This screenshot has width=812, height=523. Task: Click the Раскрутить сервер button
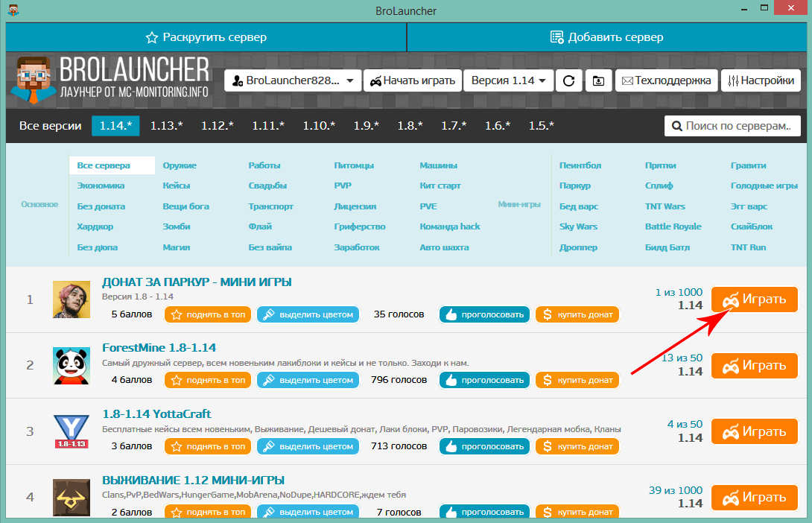(206, 37)
